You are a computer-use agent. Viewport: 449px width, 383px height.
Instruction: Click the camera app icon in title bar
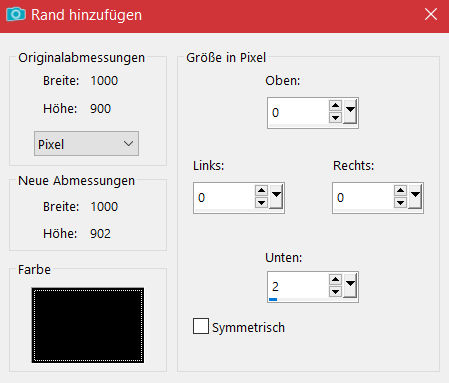click(x=16, y=14)
